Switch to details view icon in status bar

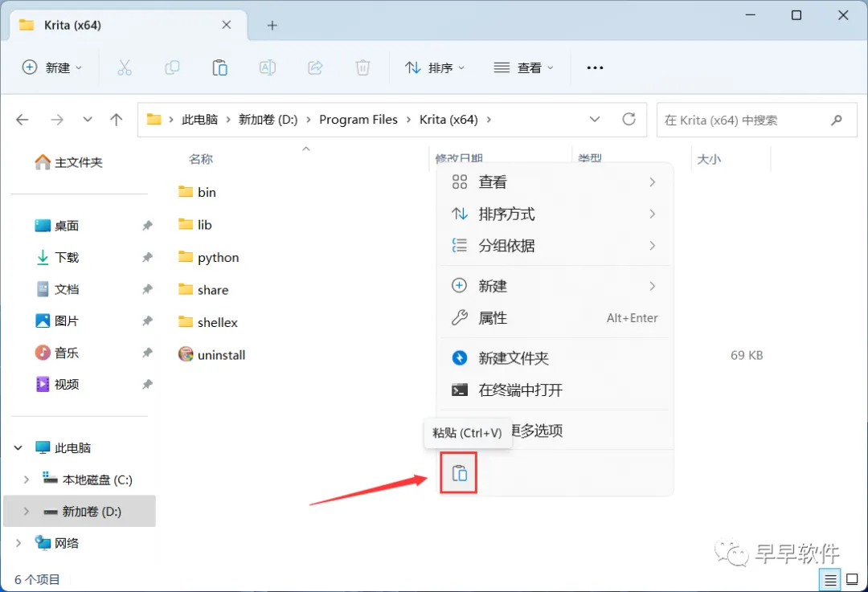829,580
